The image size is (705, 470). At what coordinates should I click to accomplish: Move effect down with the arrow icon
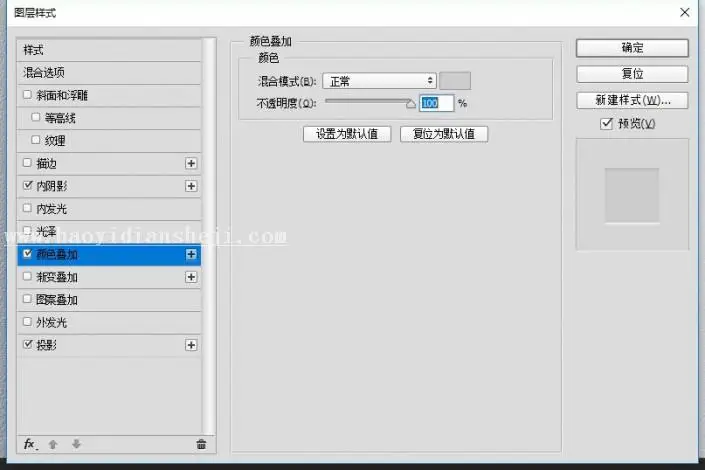[76, 444]
